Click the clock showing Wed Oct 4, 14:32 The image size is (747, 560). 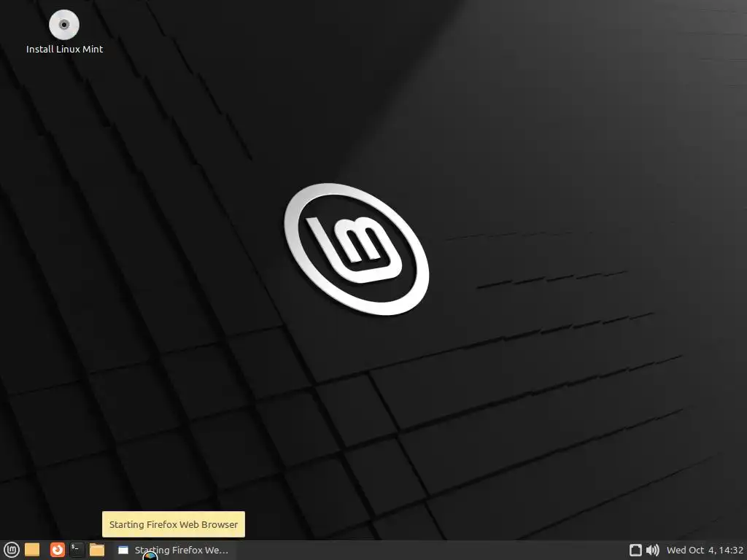705,550
